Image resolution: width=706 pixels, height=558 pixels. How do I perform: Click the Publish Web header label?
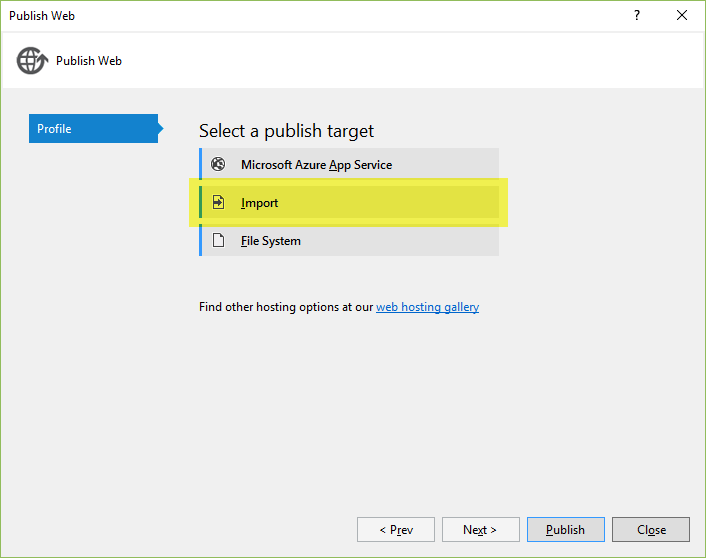[x=89, y=61]
